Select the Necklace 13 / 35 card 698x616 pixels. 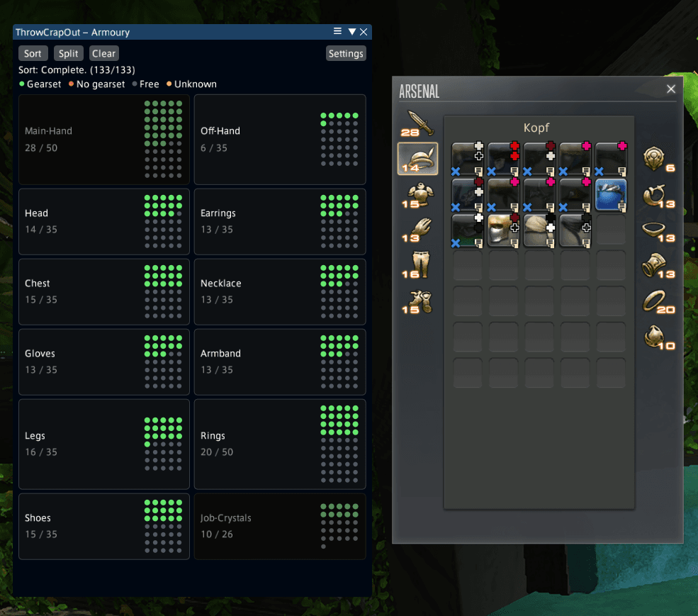click(280, 292)
